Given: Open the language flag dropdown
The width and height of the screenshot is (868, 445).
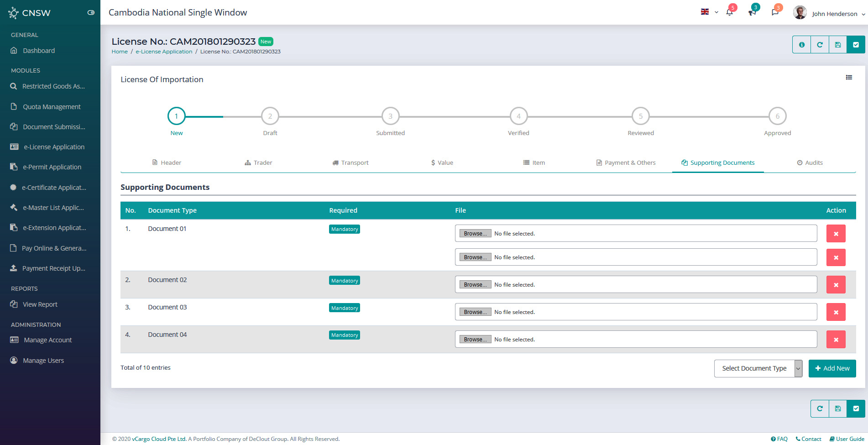Looking at the screenshot, I should click(x=709, y=12).
